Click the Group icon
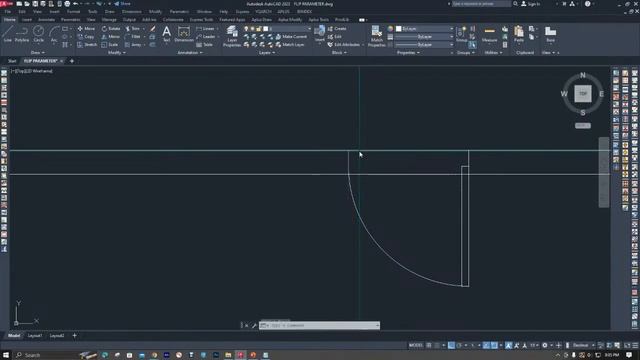 click(462, 34)
